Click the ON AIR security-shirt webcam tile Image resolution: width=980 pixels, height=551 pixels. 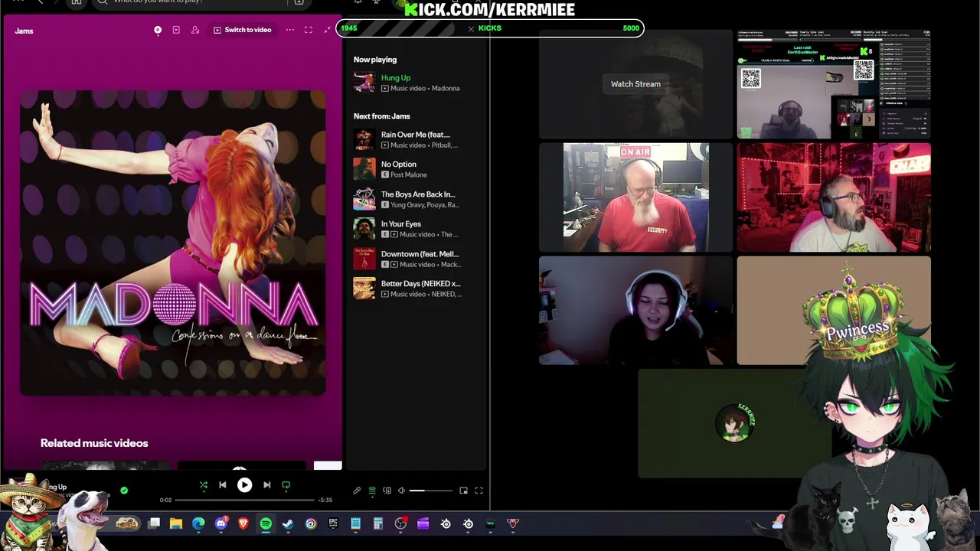(x=635, y=197)
